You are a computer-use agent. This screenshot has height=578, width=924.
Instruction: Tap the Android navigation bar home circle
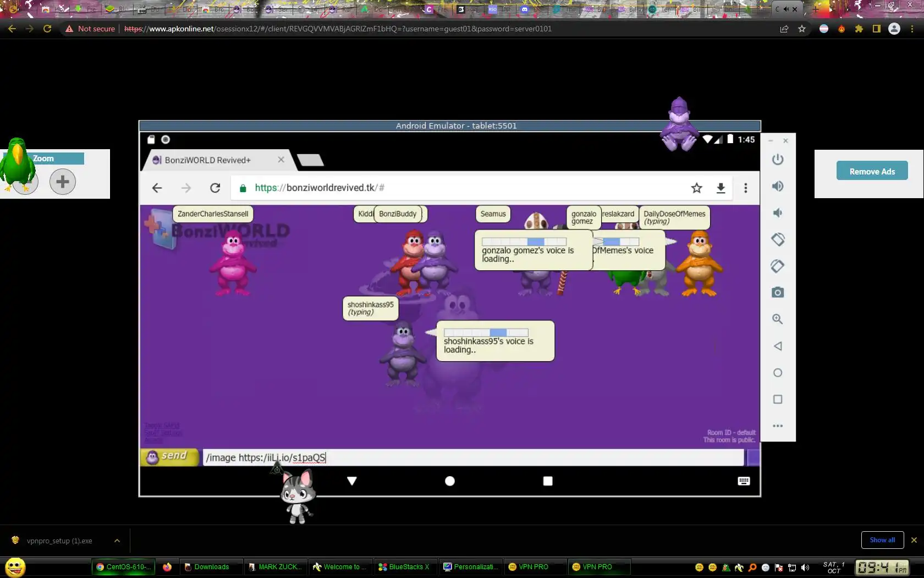click(x=450, y=481)
